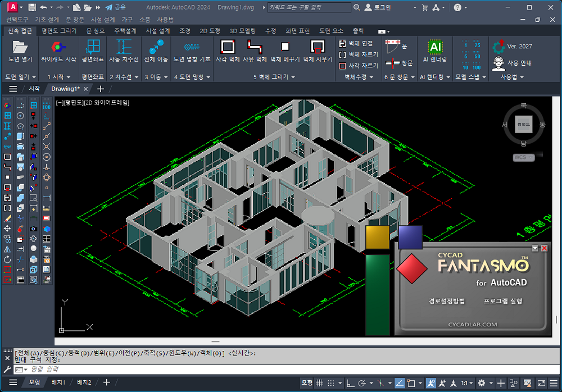Click 경로설정방법 in Fantasmo panel
This screenshot has width=562, height=392.
(x=446, y=301)
